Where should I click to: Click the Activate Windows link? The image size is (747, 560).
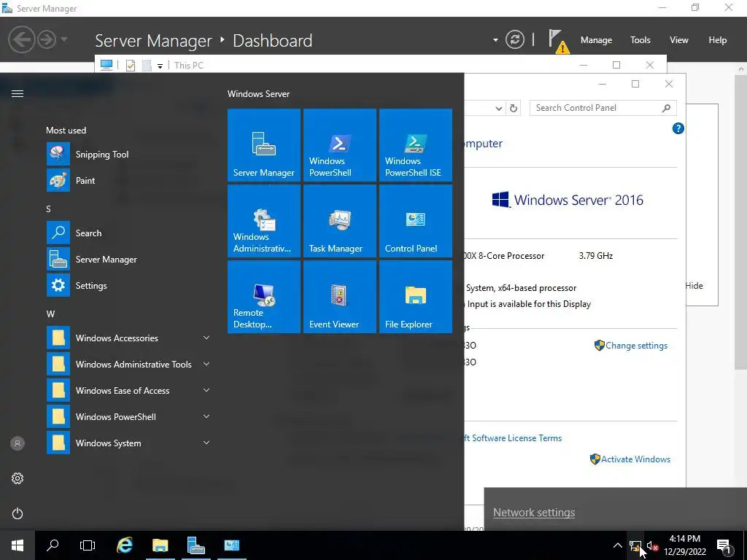(x=635, y=459)
